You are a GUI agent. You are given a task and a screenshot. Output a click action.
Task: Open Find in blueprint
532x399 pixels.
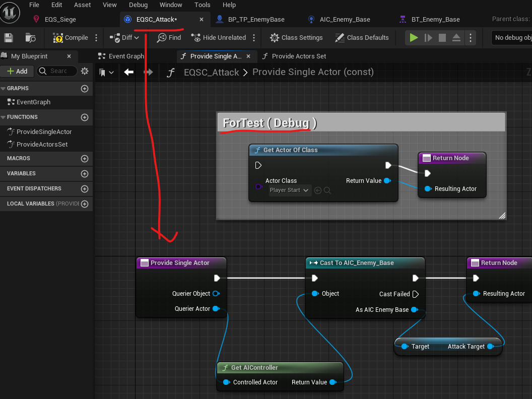coord(169,38)
